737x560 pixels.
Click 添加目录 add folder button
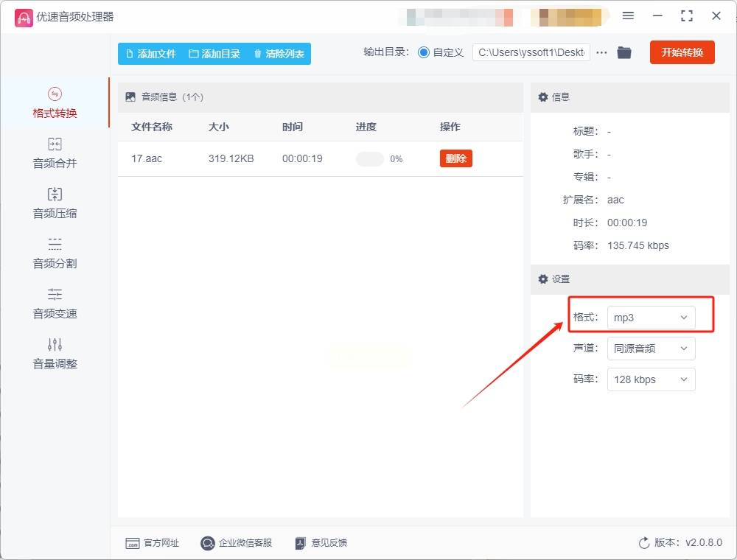click(x=214, y=54)
